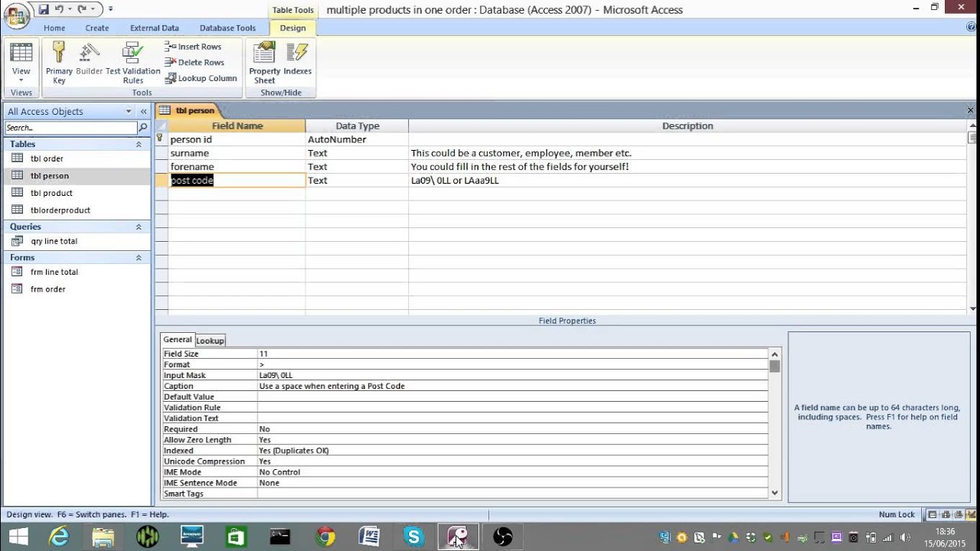The height and width of the screenshot is (551, 980).
Task: Click the post code row Data Type cell
Action: pyautogui.click(x=357, y=181)
